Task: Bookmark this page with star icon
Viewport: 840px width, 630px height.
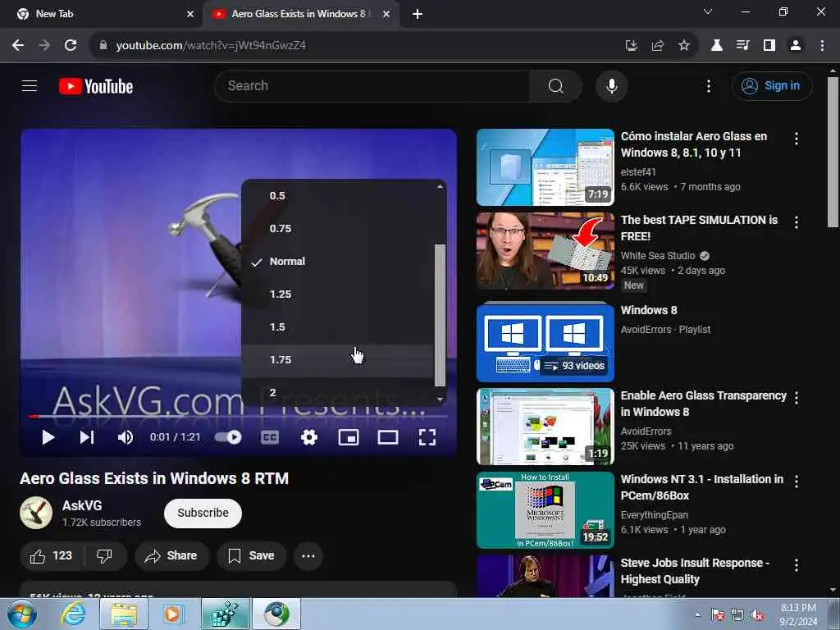Action: tap(684, 46)
